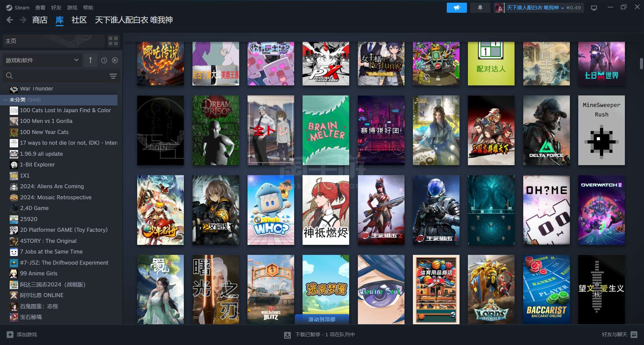The image size is (644, 345).
Task: Open the Overwatch 2 game cover
Action: point(601,210)
